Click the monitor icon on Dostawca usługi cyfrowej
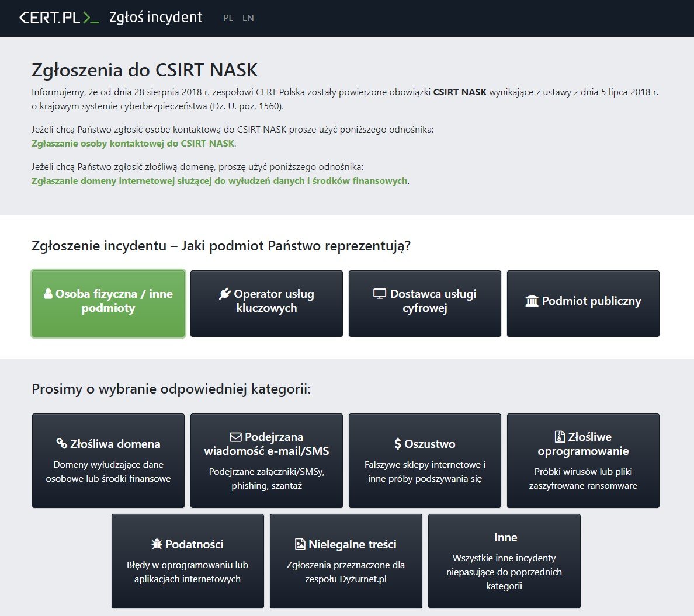 [x=380, y=294]
